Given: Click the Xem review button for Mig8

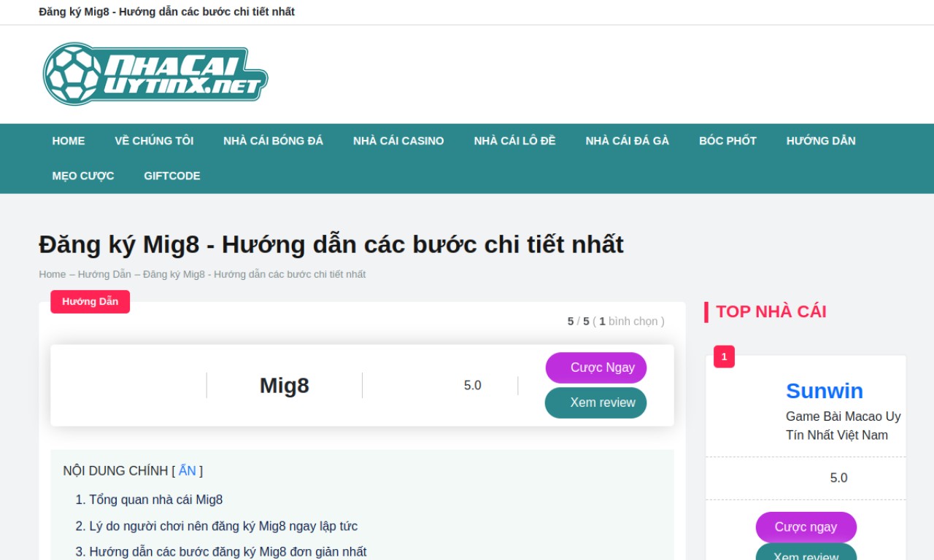Looking at the screenshot, I should 596,402.
